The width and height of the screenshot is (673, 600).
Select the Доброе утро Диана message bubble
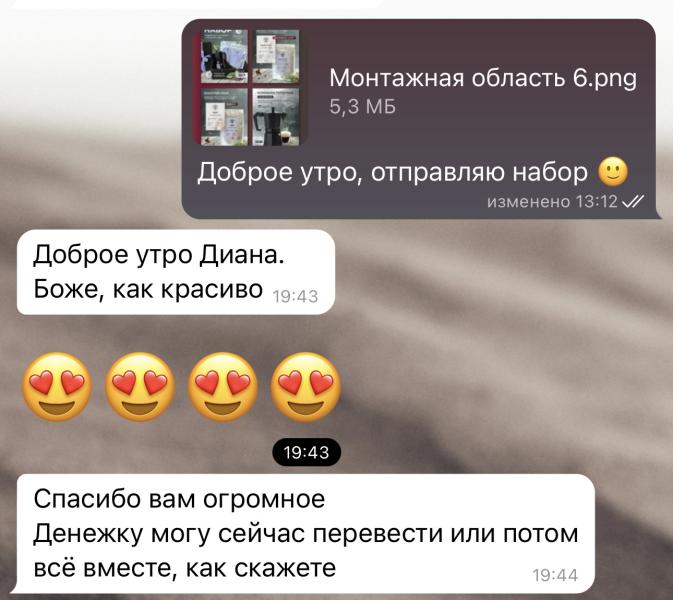(176, 272)
